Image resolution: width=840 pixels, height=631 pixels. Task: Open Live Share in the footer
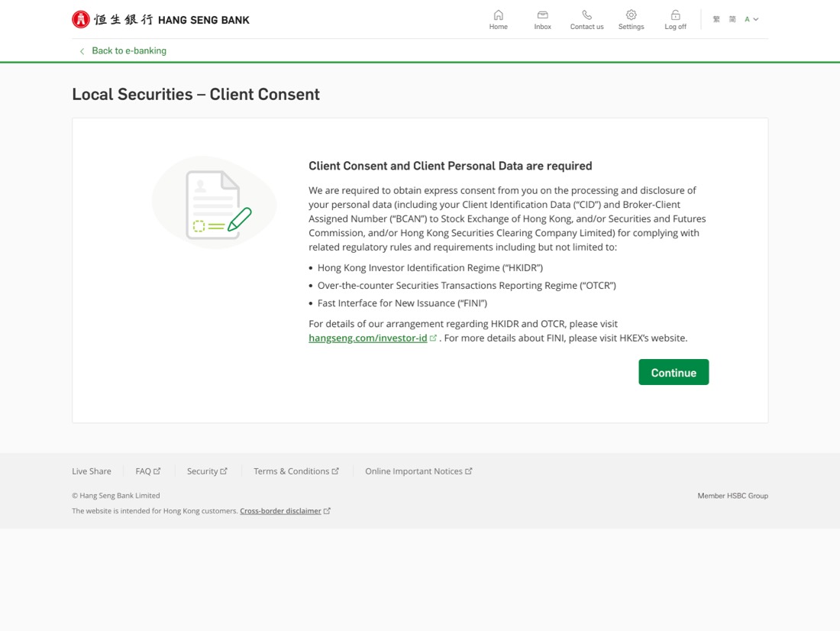[92, 471]
